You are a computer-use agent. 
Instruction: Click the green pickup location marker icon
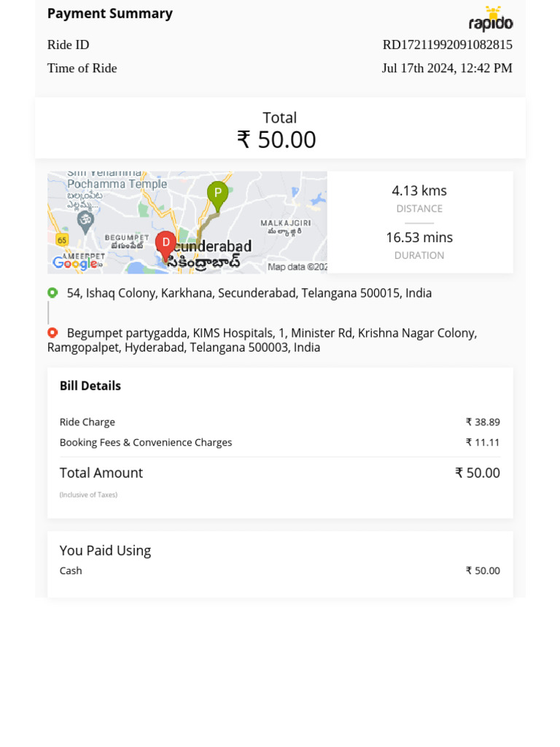point(52,293)
